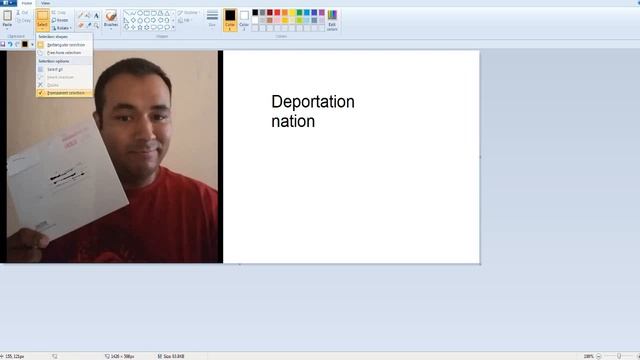Image resolution: width=640 pixels, height=360 pixels.
Task: Choose Delete from selection menu
Action: (64, 85)
